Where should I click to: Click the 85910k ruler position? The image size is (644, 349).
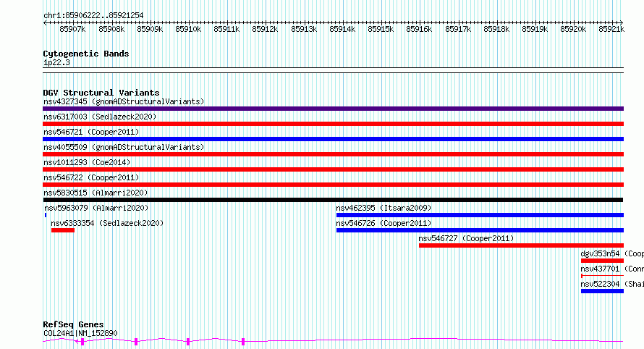pos(188,29)
